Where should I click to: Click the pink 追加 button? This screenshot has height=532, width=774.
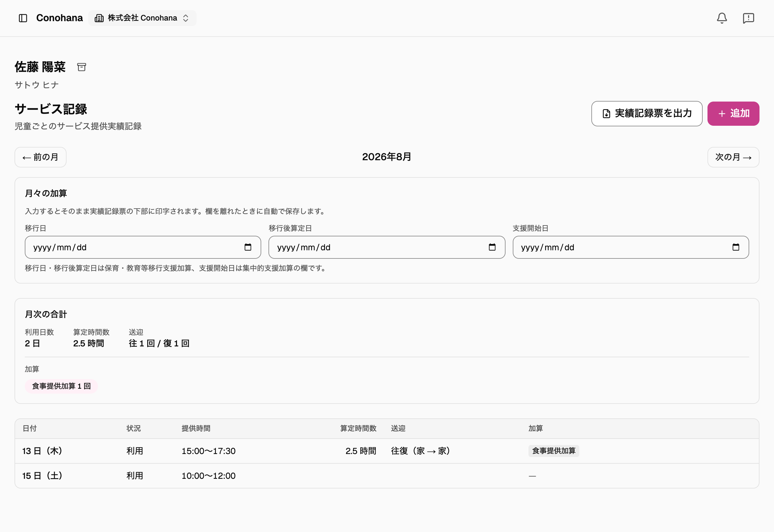pyautogui.click(x=733, y=114)
